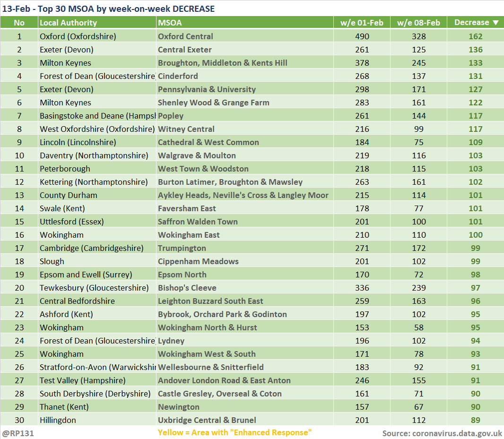Click the Faversham East cell
The width and height of the screenshot is (504, 439).
(244, 208)
